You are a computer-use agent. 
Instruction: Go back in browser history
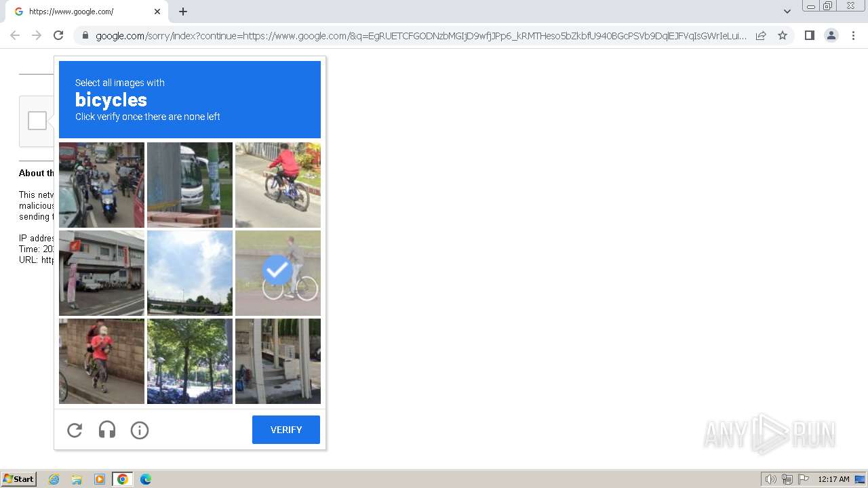tap(15, 35)
